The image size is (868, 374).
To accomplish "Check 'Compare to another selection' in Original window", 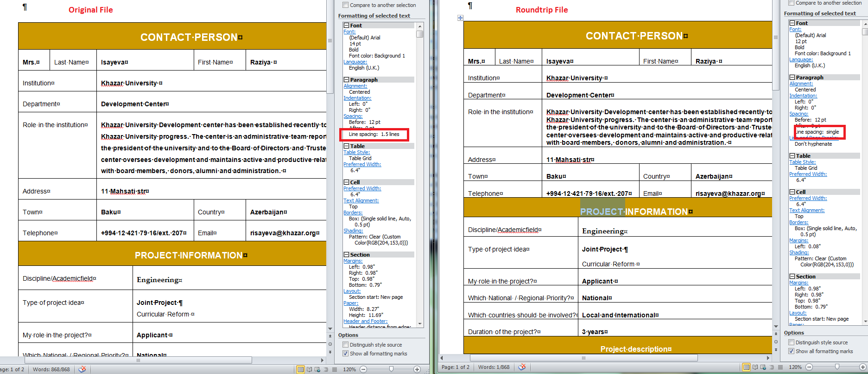I will click(345, 5).
